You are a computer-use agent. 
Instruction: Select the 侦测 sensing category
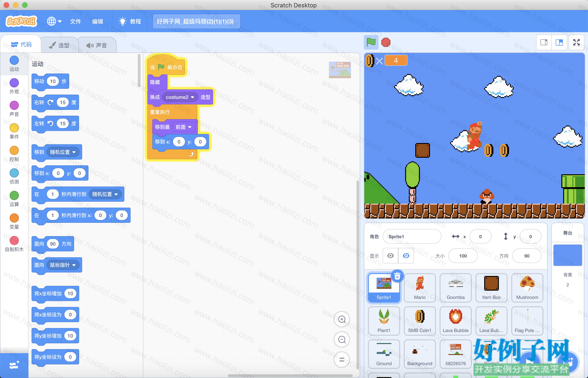point(14,177)
